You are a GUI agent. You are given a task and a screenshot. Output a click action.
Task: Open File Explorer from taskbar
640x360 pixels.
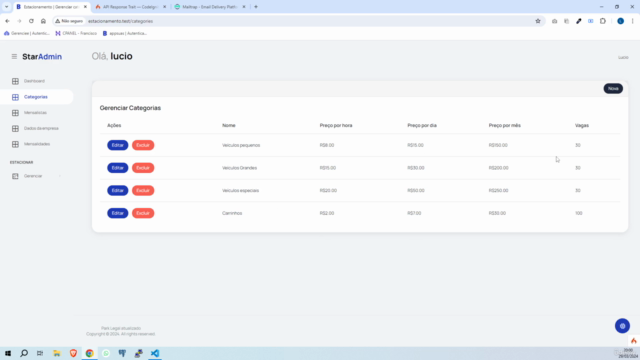point(57,353)
